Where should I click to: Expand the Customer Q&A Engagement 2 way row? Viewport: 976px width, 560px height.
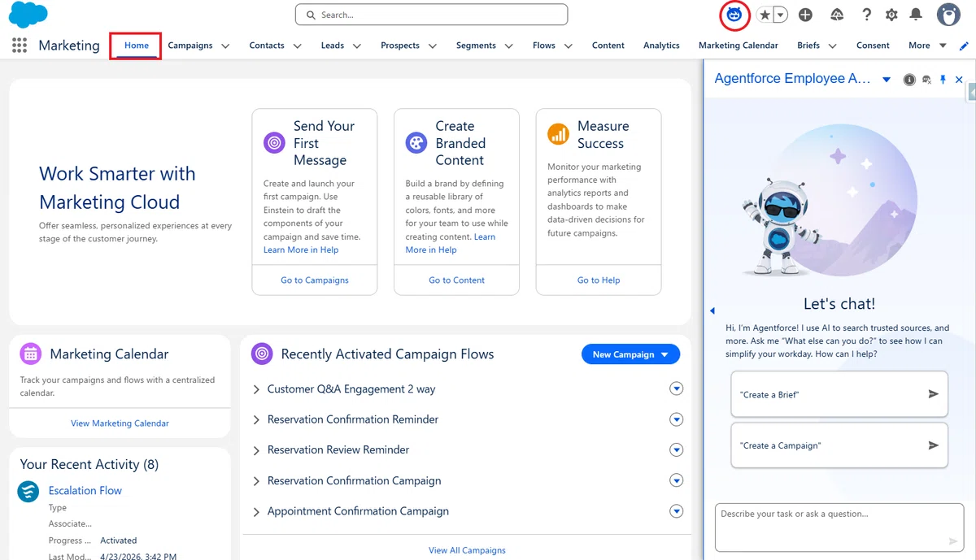pos(256,389)
